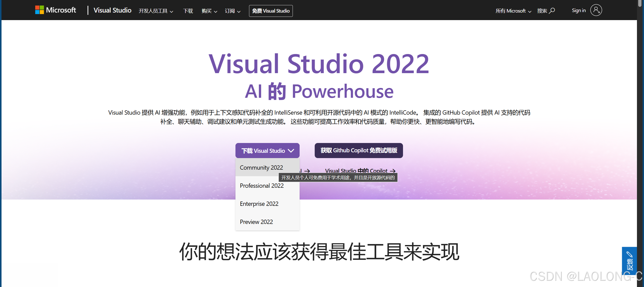Pick Preview 2022 from the list
The width and height of the screenshot is (644, 287).
pyautogui.click(x=256, y=222)
